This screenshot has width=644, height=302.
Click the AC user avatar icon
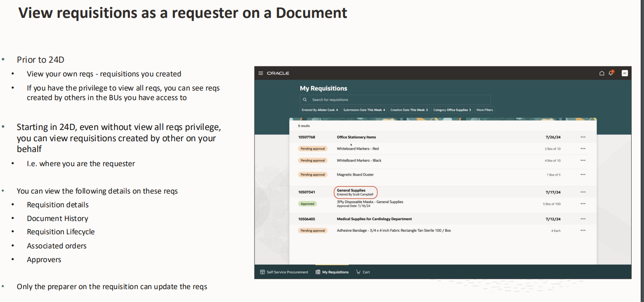coord(624,73)
